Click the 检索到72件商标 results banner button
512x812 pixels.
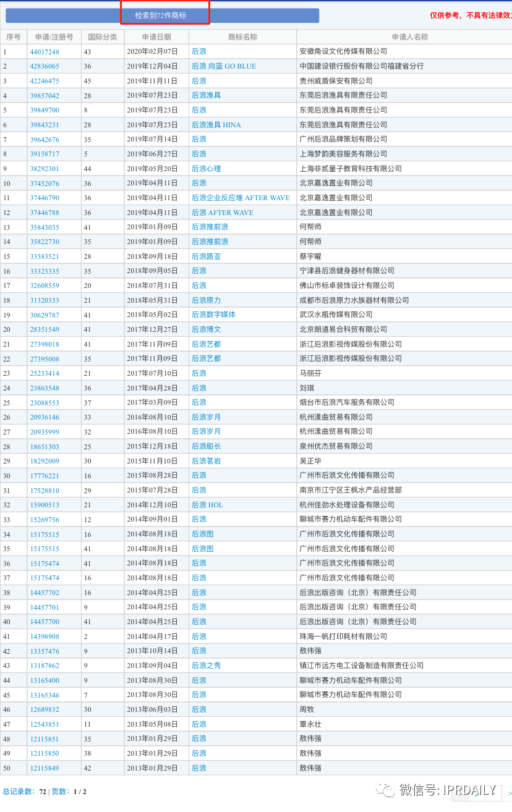click(162, 15)
